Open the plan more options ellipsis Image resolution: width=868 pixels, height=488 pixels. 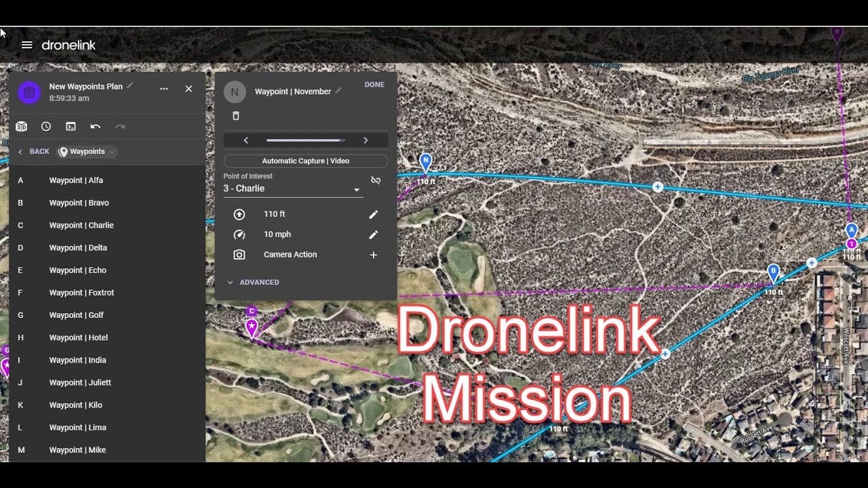[x=164, y=89]
